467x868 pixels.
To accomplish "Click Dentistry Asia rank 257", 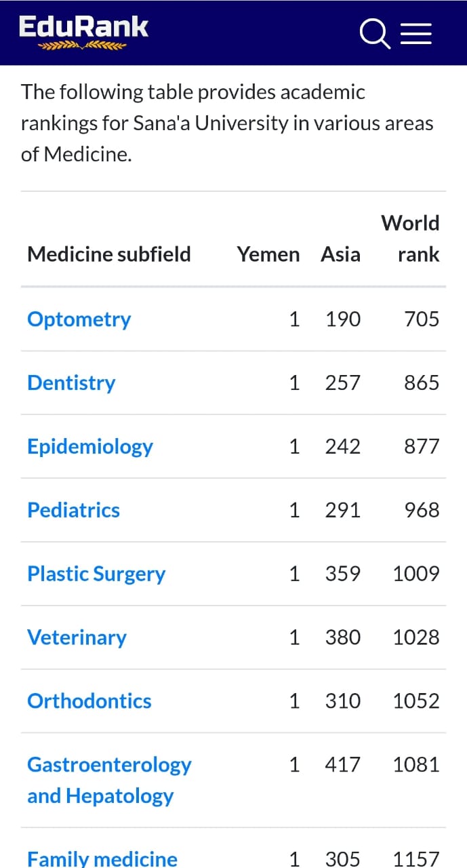I will coord(342,383).
